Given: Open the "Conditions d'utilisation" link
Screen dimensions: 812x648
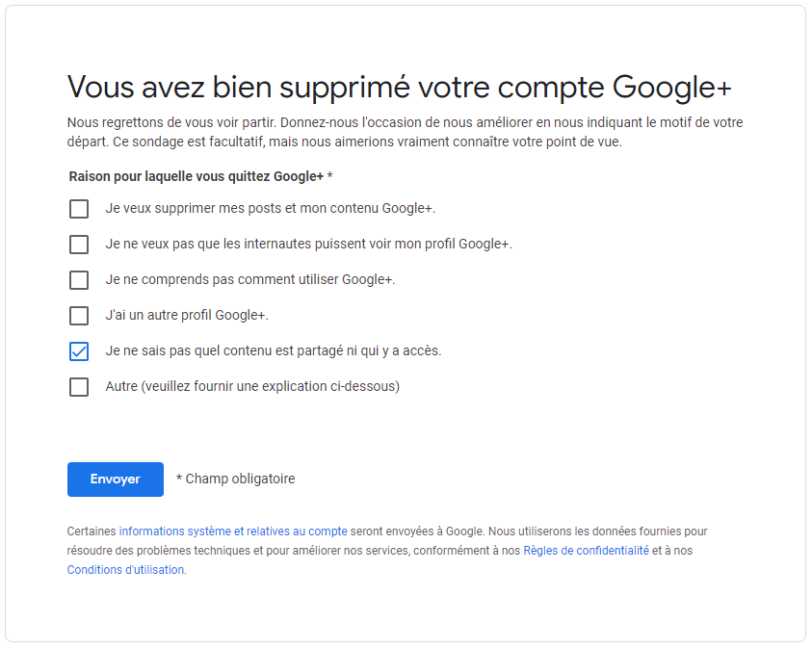Looking at the screenshot, I should [x=125, y=570].
